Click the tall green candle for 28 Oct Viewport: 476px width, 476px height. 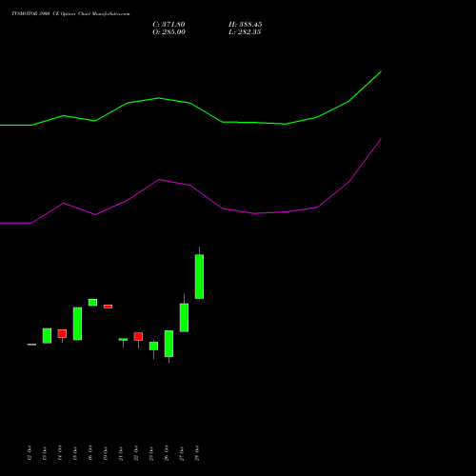click(199, 276)
